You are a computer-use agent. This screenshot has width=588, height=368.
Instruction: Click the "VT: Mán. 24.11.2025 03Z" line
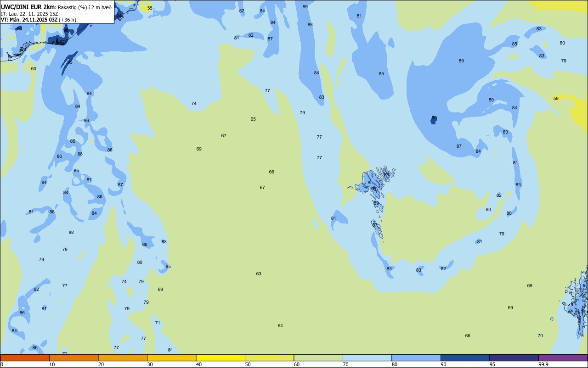(29, 20)
